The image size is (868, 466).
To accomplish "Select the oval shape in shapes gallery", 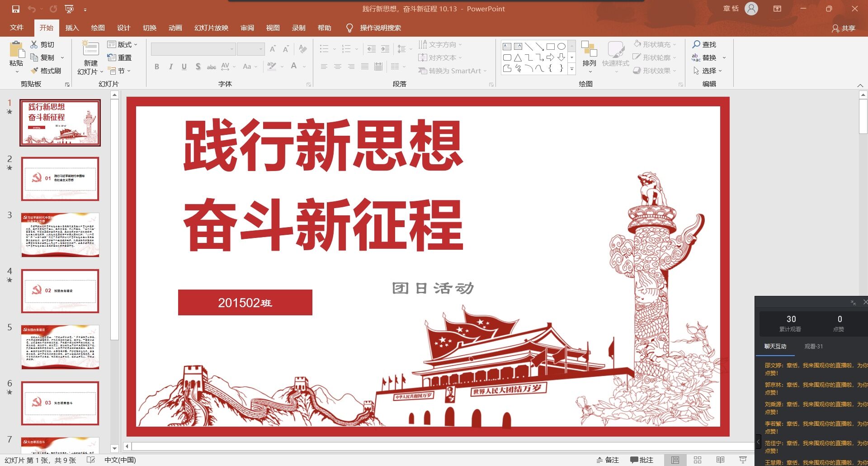I will point(561,47).
